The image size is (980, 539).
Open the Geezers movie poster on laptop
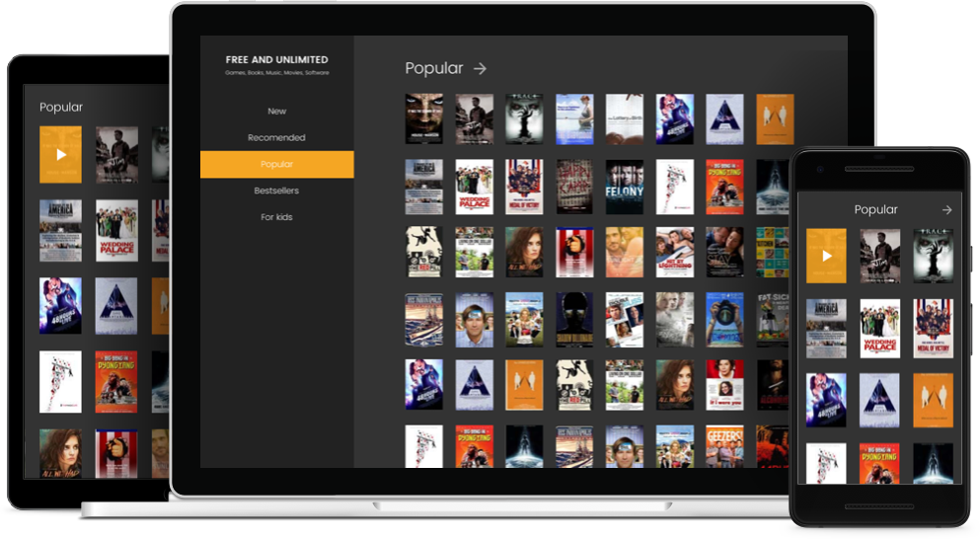pos(724,447)
